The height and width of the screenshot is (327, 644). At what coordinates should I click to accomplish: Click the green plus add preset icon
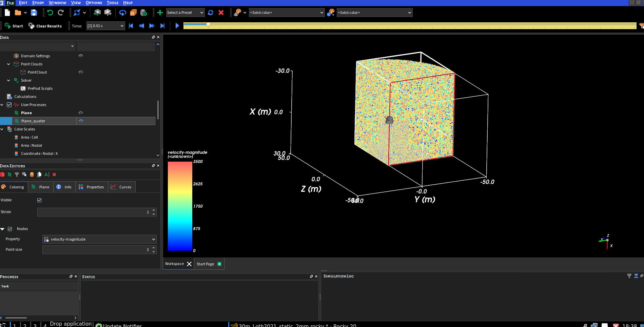160,13
